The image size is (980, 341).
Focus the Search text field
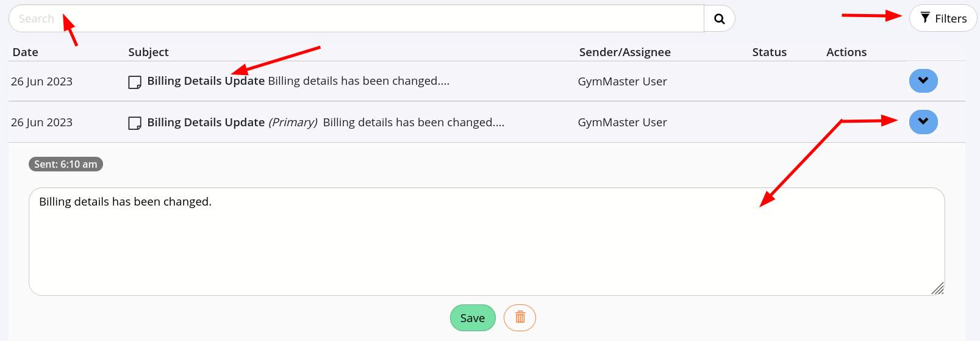click(x=356, y=18)
